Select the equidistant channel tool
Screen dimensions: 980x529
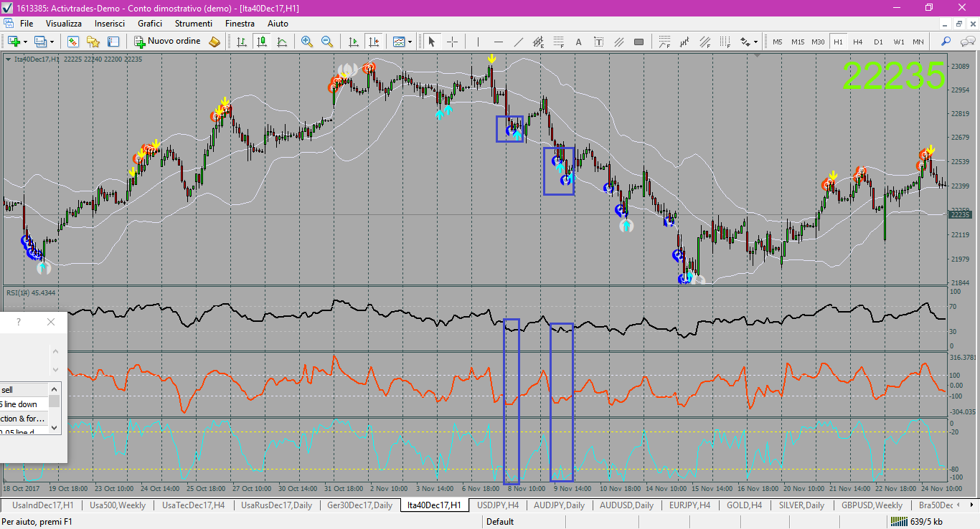click(x=538, y=42)
